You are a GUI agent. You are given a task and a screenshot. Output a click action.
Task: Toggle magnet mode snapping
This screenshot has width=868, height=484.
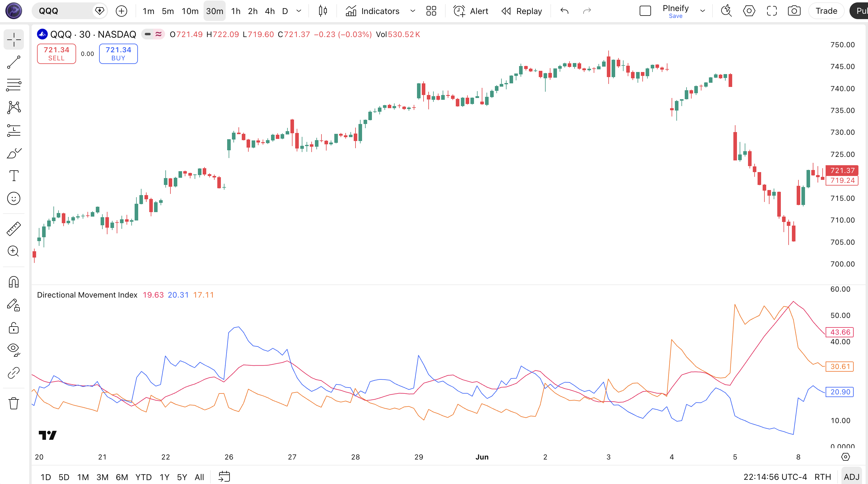14,282
